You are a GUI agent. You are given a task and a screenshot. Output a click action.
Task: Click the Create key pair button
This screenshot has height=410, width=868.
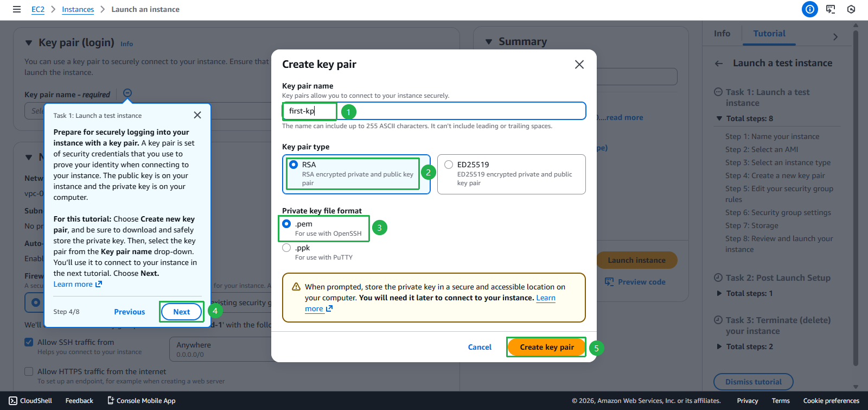point(546,347)
